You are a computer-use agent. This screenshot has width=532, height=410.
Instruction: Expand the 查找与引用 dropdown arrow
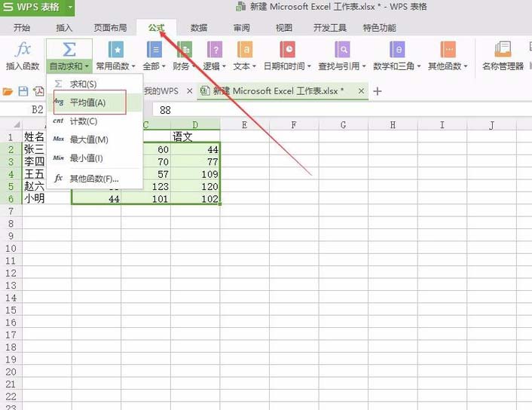click(x=364, y=66)
